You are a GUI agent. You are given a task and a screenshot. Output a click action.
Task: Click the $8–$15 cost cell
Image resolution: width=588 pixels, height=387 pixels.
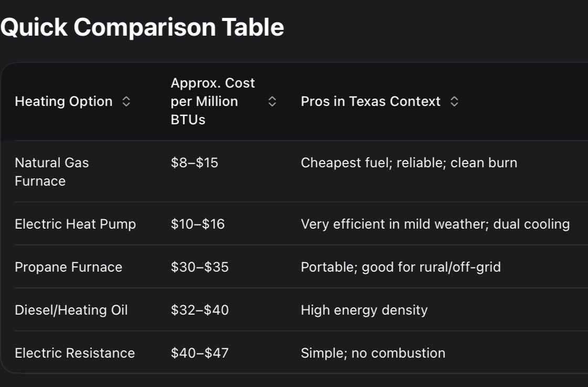point(194,163)
